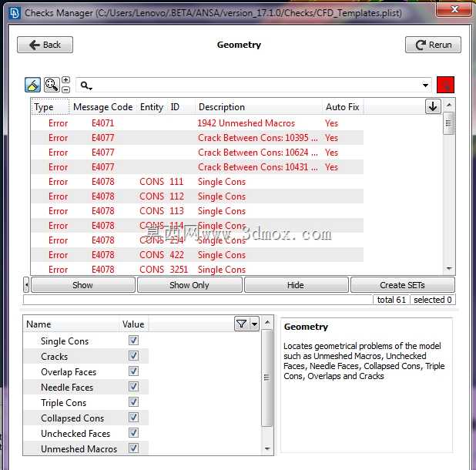This screenshot has width=476, height=470.
Task: Uncheck the Overlap Faces option
Action: tap(133, 371)
